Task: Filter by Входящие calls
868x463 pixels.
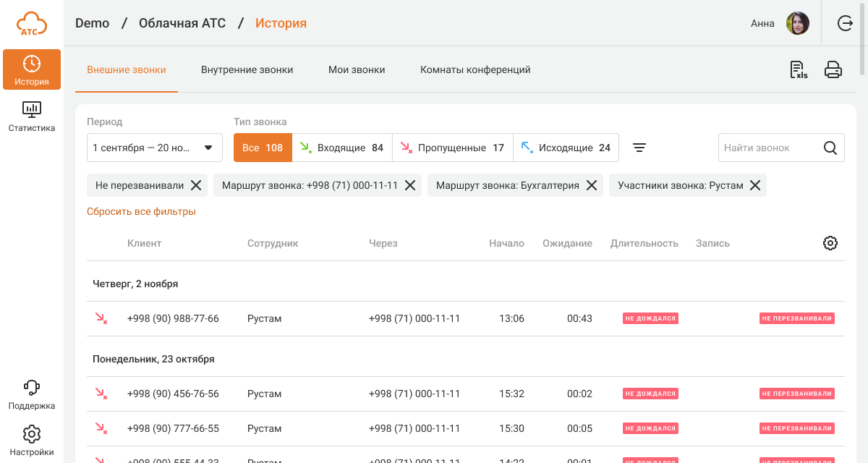Action: [x=342, y=148]
